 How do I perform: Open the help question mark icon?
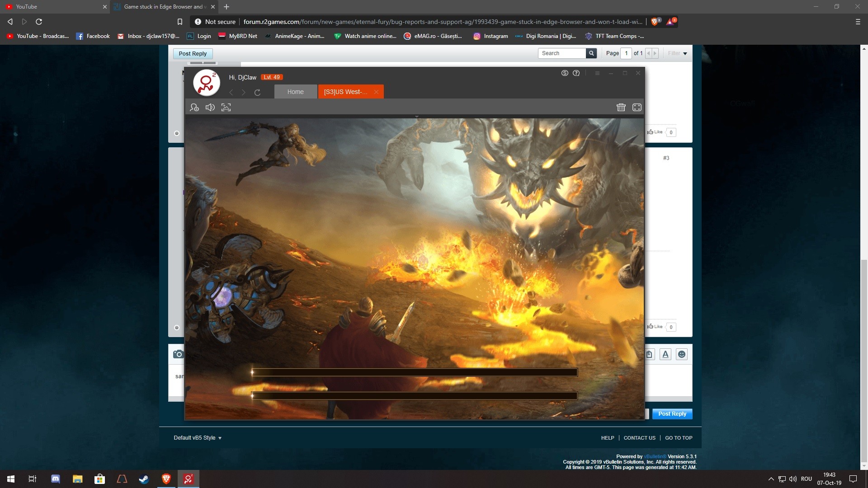pyautogui.click(x=576, y=73)
